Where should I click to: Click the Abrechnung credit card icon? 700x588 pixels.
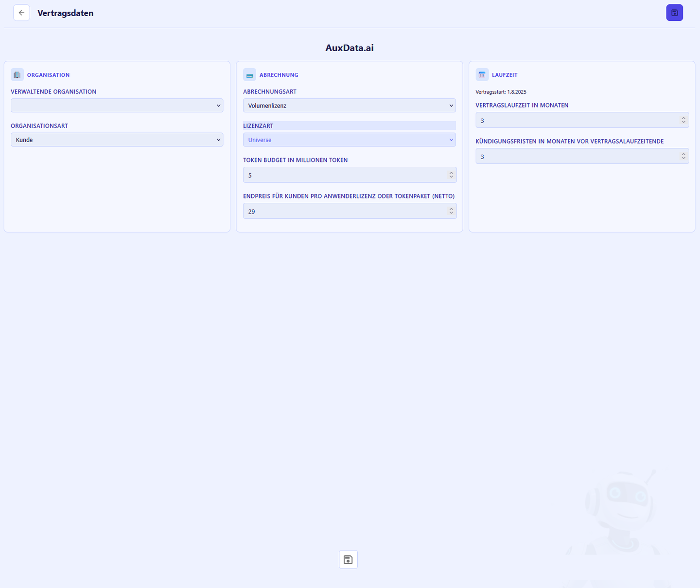point(249,75)
